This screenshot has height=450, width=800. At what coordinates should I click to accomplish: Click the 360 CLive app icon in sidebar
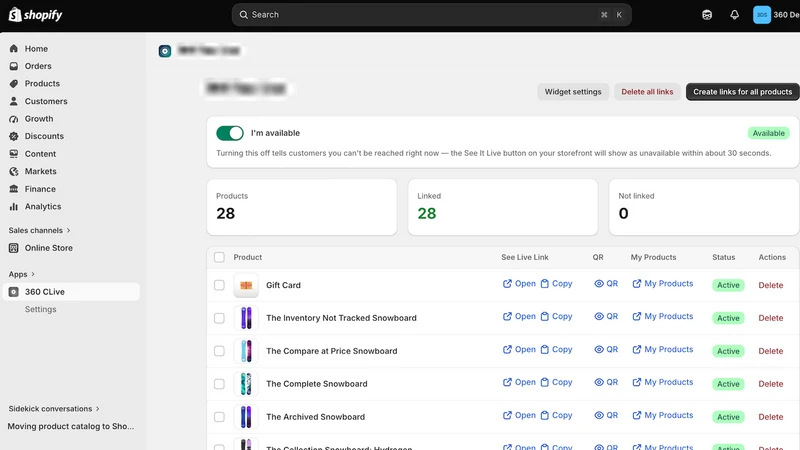coord(14,292)
